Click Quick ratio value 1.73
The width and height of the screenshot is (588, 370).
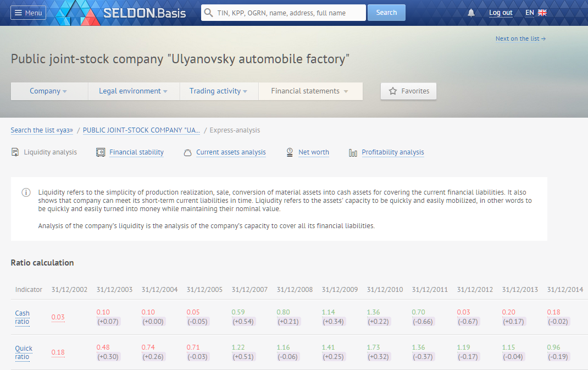pyautogui.click(x=373, y=347)
